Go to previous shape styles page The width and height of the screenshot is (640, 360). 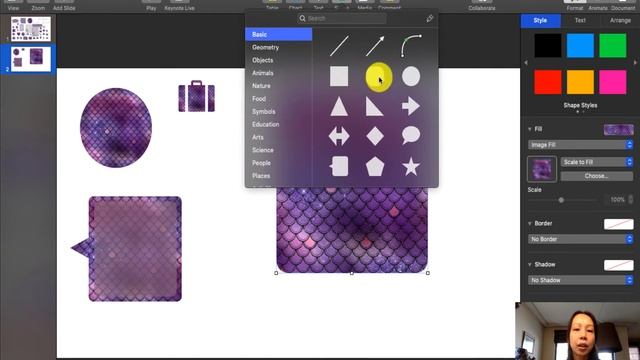coord(526,63)
